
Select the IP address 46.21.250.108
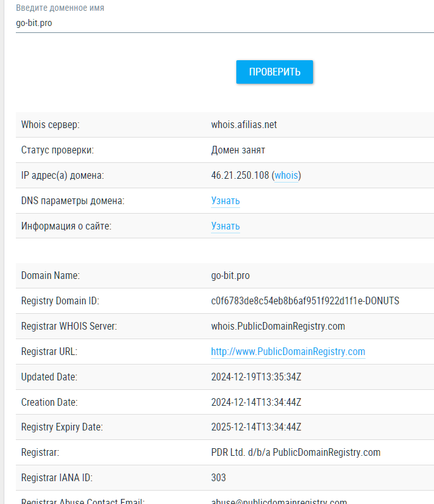point(240,176)
